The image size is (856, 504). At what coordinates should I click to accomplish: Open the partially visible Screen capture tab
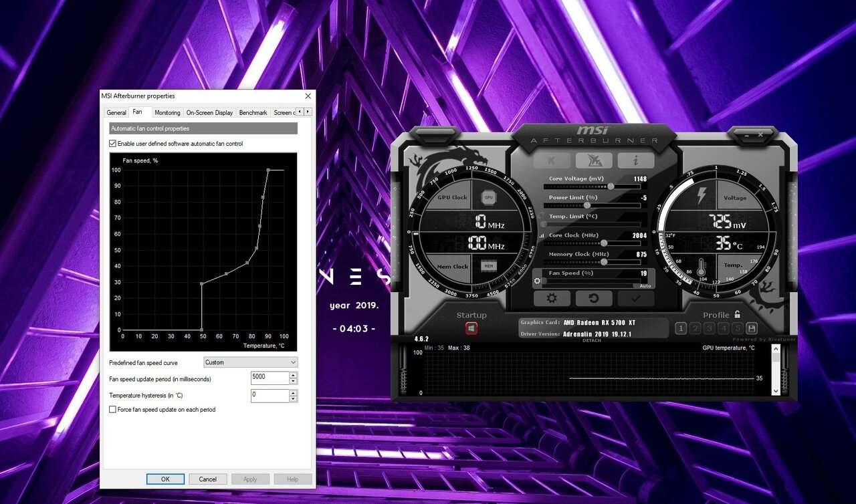point(282,113)
